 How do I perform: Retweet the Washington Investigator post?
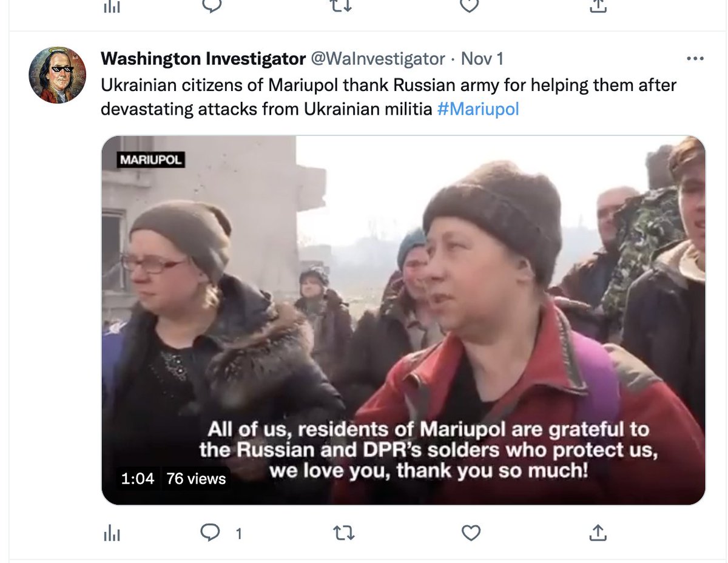(x=343, y=533)
